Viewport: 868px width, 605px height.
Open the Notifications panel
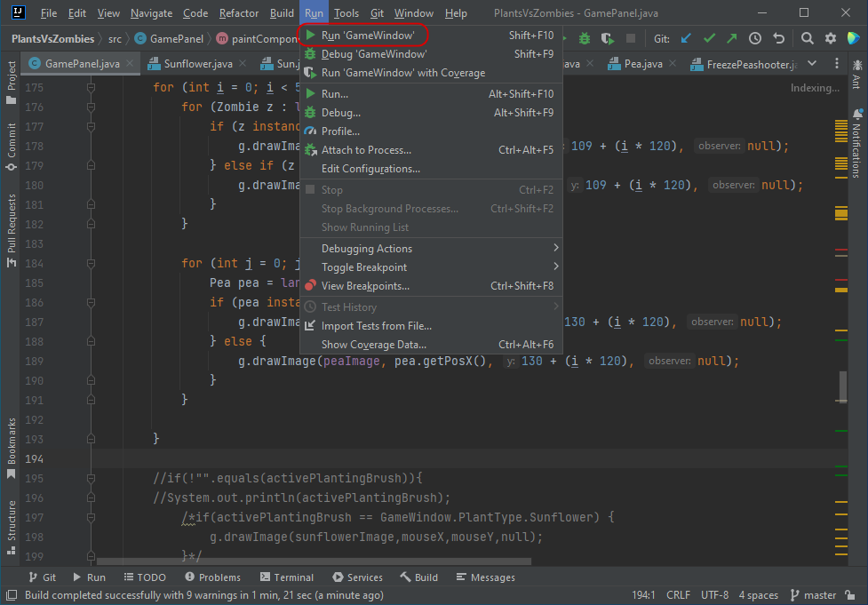857,143
